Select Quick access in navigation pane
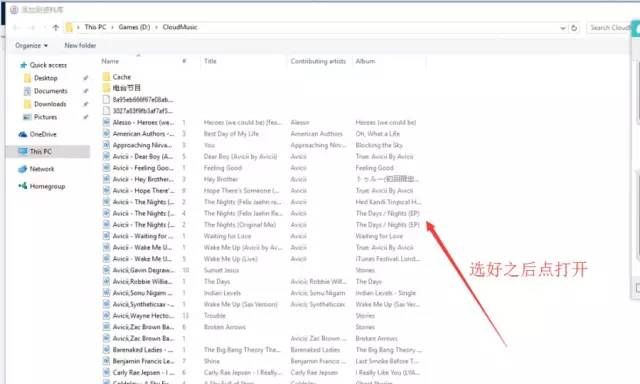The height and width of the screenshot is (384, 640). click(48, 65)
